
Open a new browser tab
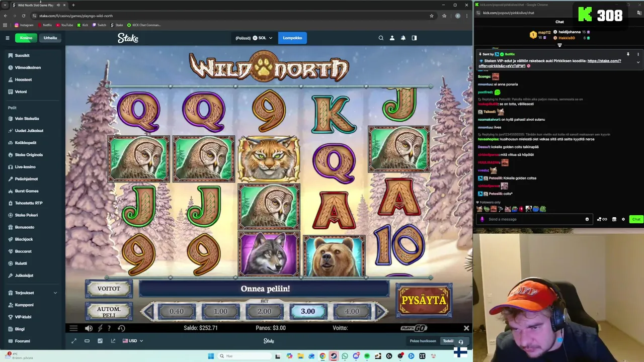click(73, 5)
